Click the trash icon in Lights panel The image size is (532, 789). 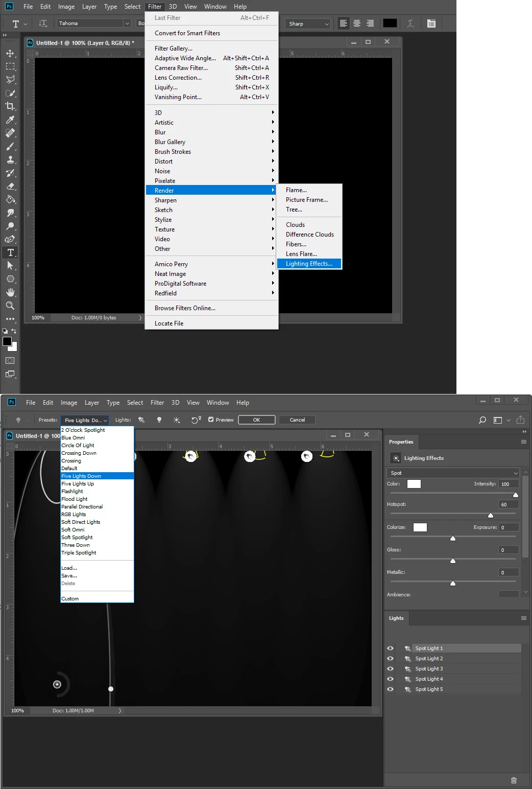[514, 780]
